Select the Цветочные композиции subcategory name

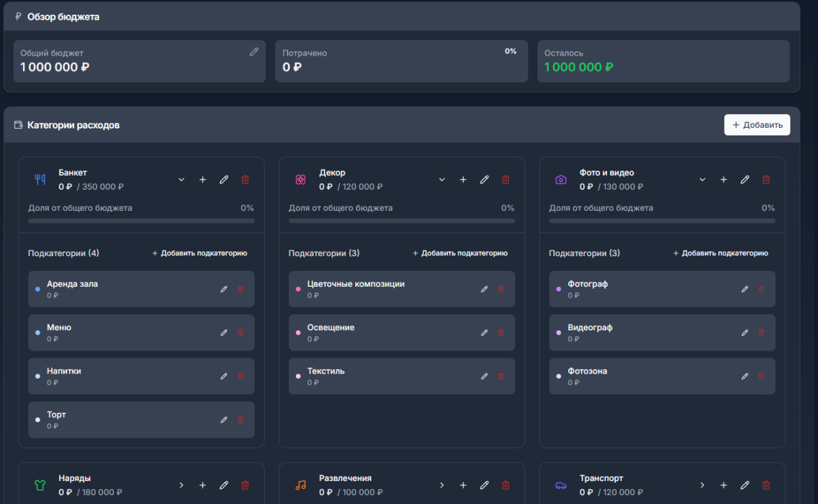[x=356, y=284]
